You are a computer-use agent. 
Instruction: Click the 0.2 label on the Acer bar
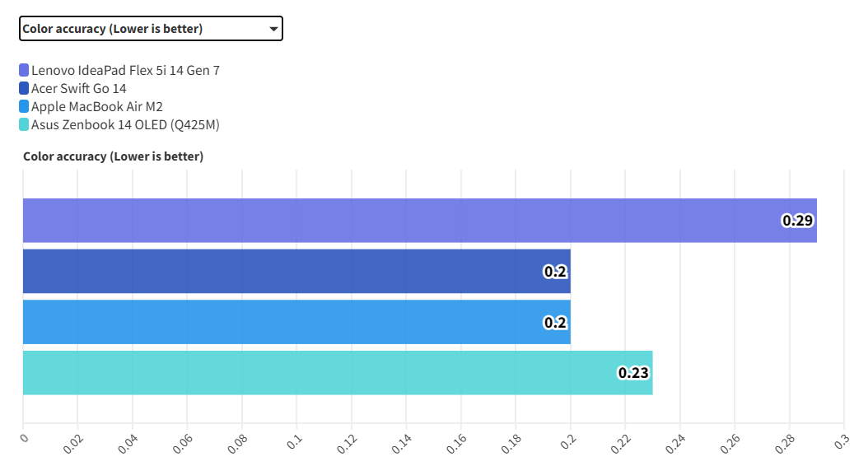tap(555, 272)
